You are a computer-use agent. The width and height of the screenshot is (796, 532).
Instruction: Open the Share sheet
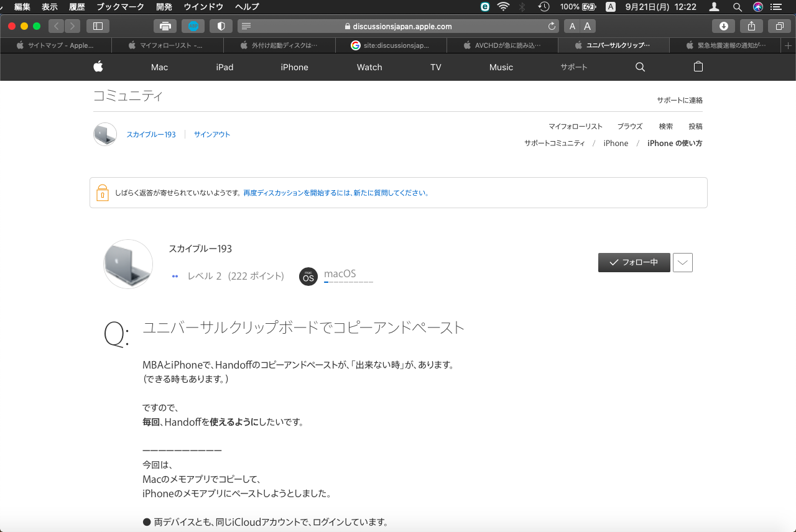(x=752, y=26)
